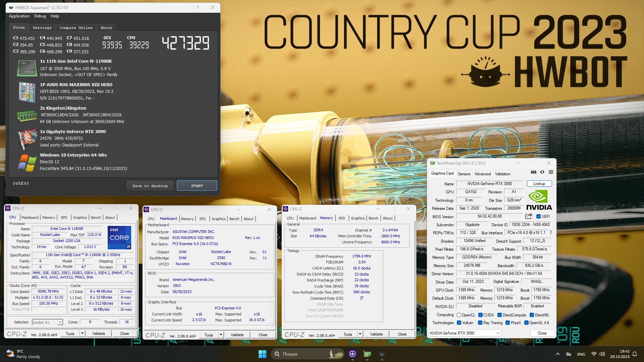Click the Bus Interface question mark icon

[550, 233]
